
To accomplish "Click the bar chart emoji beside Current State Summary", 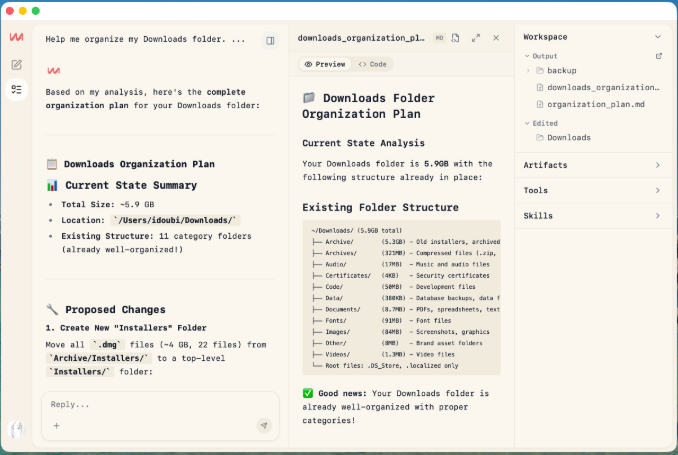I will (x=52, y=186).
